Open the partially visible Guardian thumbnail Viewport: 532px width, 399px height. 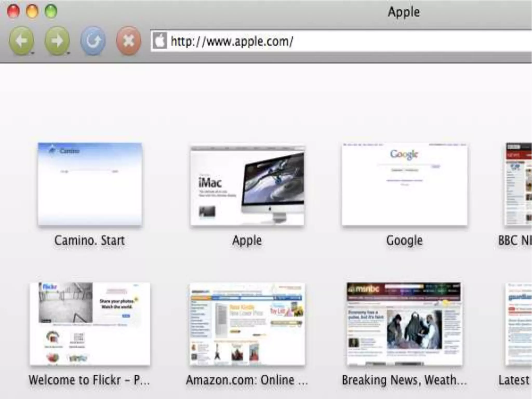click(x=519, y=324)
